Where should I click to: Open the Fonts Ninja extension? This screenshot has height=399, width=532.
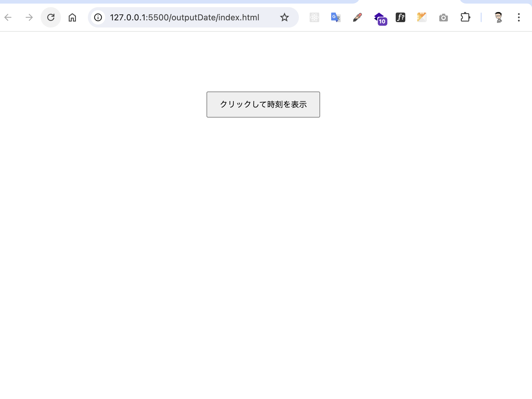(x=400, y=17)
